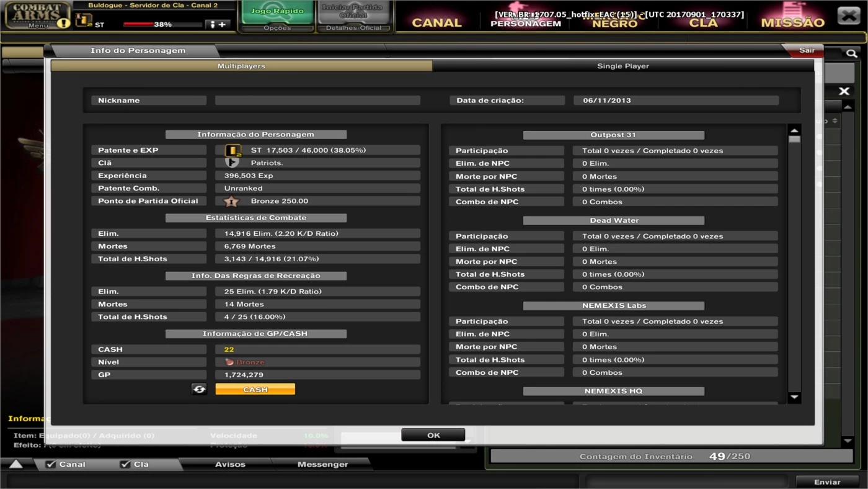Toggle the Canal chat checkbox
This screenshot has height=489, width=868.
click(51, 464)
